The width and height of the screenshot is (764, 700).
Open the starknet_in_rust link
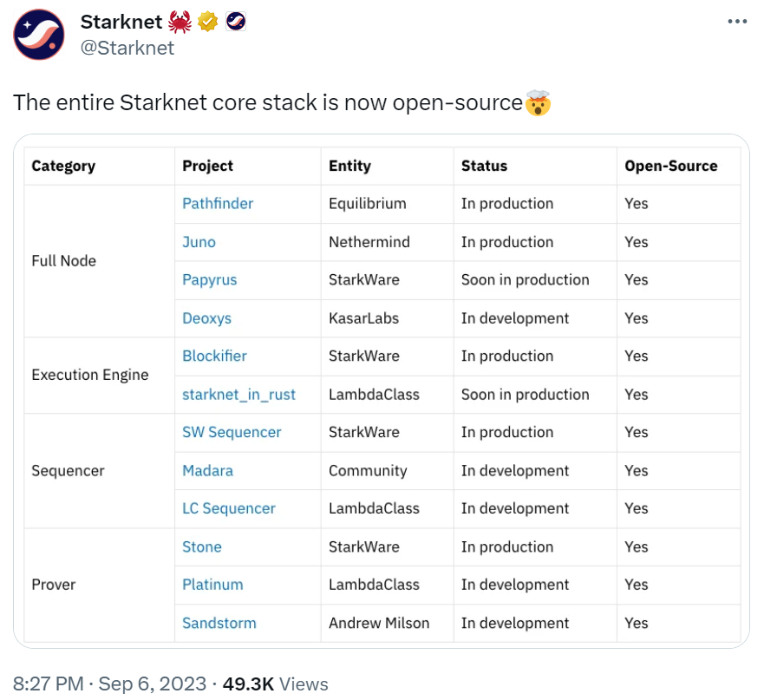point(238,395)
